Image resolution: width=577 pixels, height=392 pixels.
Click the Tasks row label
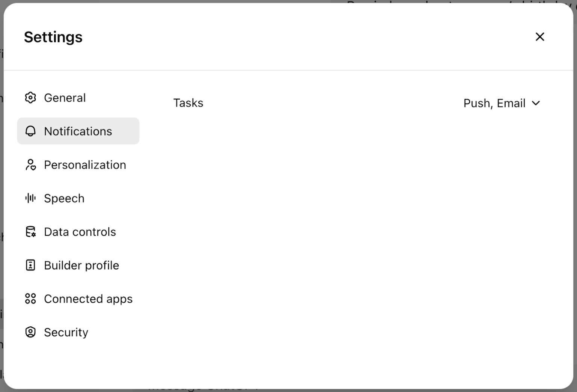click(188, 103)
